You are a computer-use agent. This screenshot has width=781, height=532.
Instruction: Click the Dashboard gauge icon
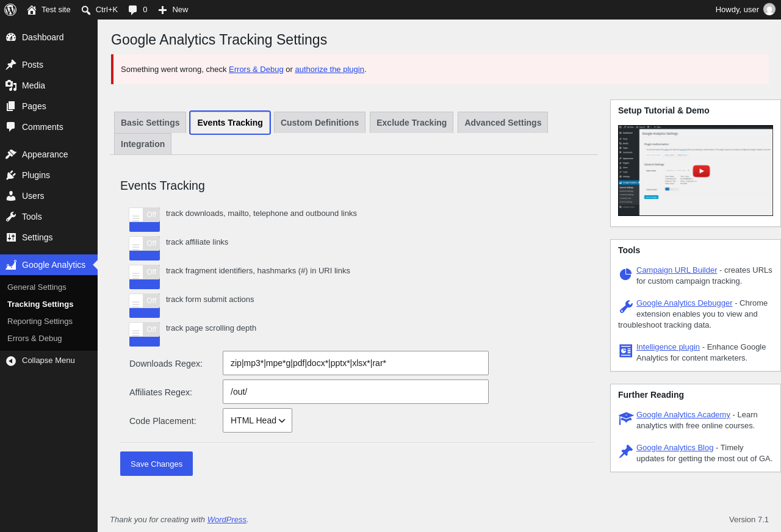[11, 37]
